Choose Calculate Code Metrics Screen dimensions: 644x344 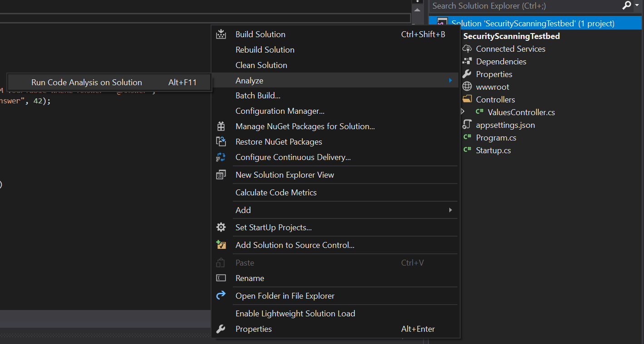point(276,193)
